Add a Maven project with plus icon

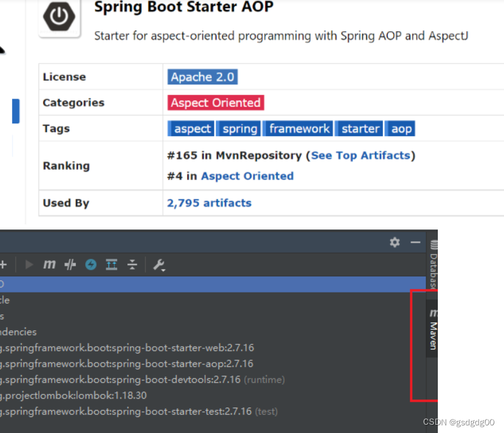click(x=3, y=265)
